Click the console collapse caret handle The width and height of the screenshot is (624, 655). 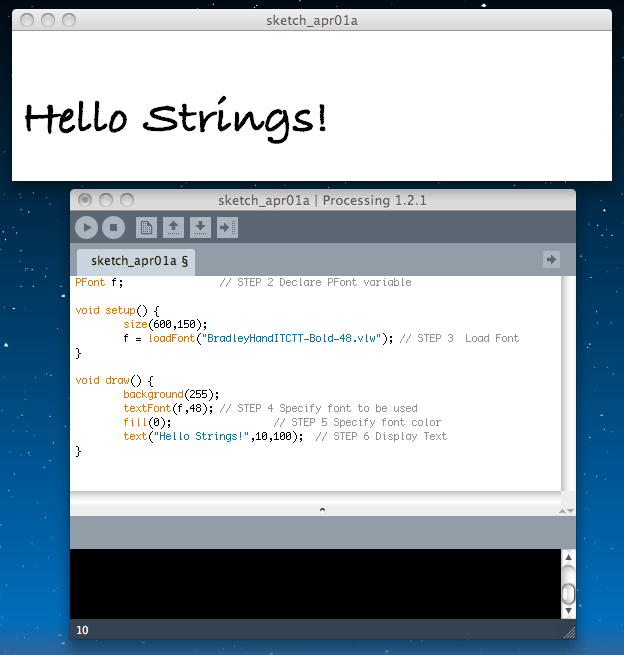pos(322,510)
